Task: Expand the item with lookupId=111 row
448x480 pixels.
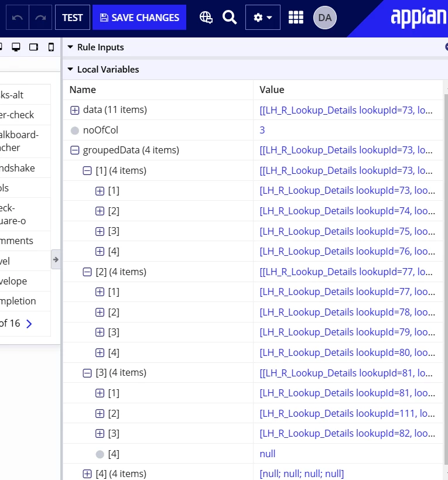Action: [x=100, y=414]
